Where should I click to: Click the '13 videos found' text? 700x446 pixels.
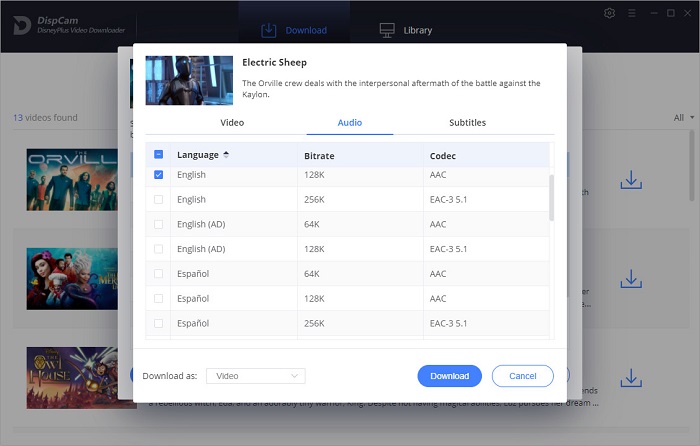tap(45, 117)
